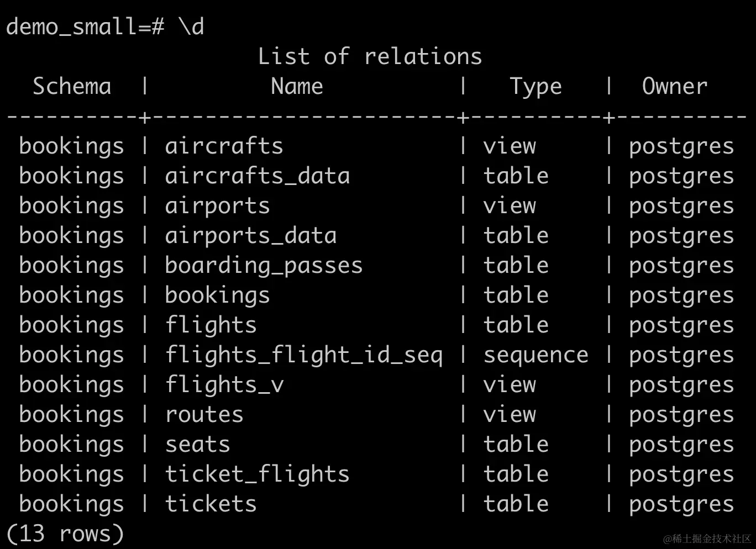Click the 'aircrafts_data' table name
This screenshot has height=549, width=756.
click(x=257, y=176)
